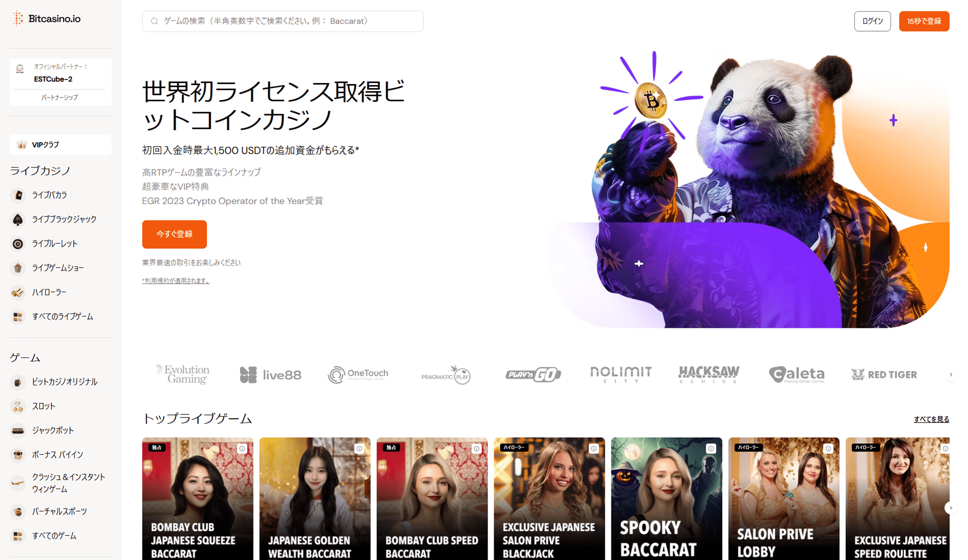Open the Japanese Golden Wealth Baccarat thumbnail
968x560 pixels.
pyautogui.click(x=315, y=499)
